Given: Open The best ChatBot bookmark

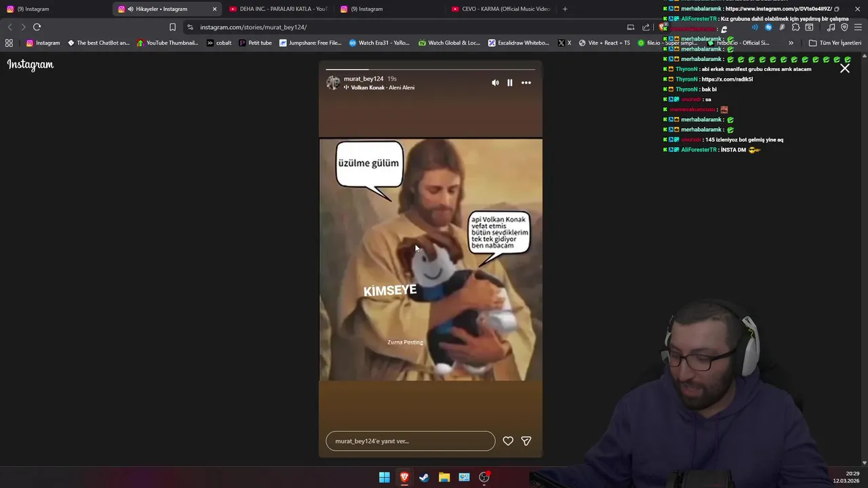Looking at the screenshot, I should [x=98, y=43].
